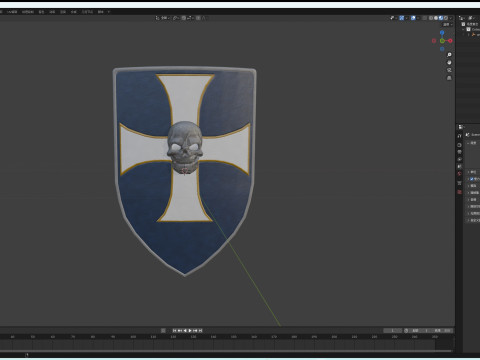Viewport: 480px width, 360px height.
Task: Jump to next keyframe
Action: 195,330
